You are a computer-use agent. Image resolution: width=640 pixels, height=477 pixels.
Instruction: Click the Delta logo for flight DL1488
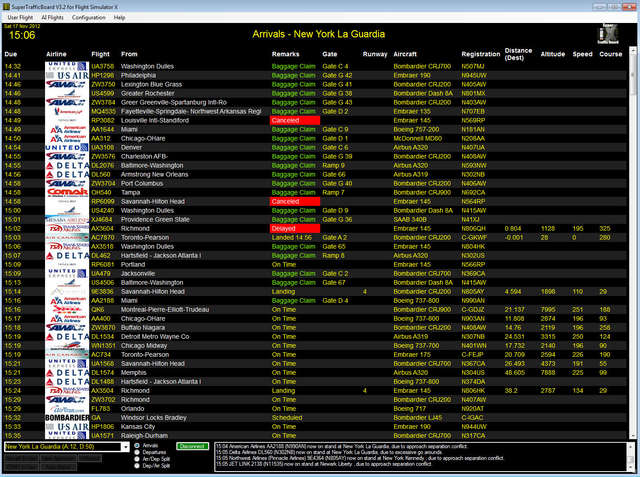pos(67,382)
